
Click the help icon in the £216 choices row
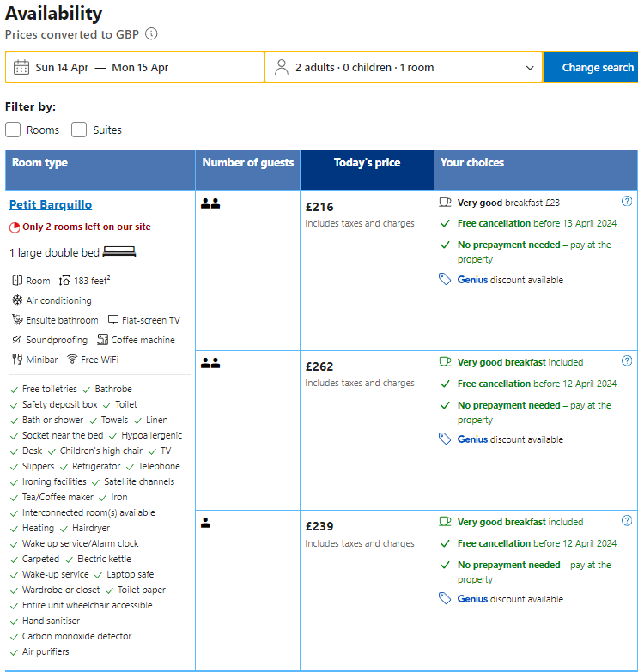pyautogui.click(x=627, y=201)
